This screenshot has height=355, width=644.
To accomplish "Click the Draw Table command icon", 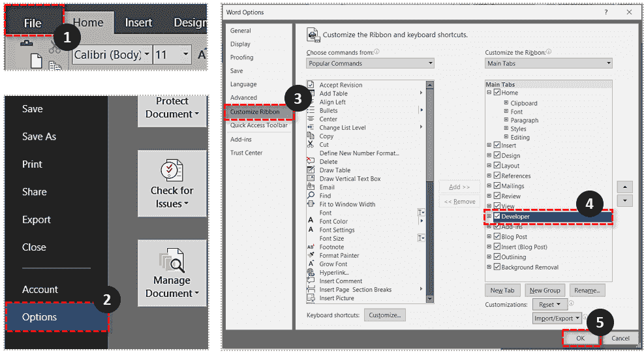I will click(x=311, y=170).
